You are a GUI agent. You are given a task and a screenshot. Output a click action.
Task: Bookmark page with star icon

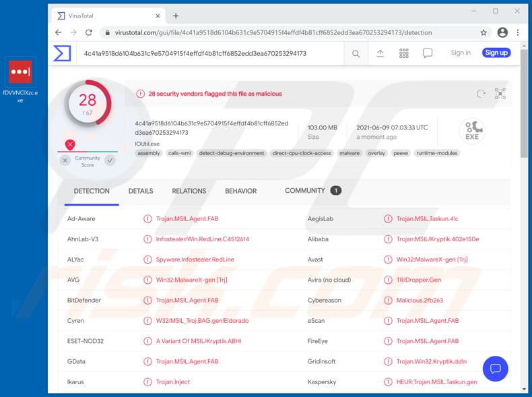point(484,32)
